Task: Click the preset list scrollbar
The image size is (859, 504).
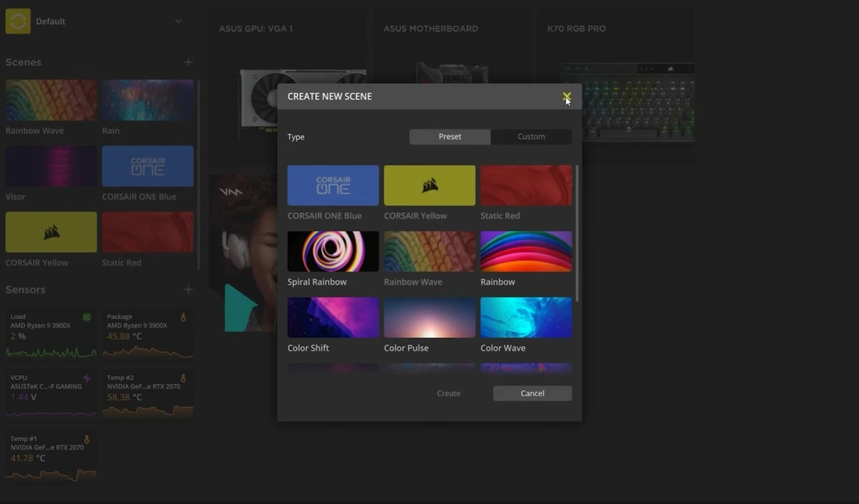Action: click(x=576, y=233)
